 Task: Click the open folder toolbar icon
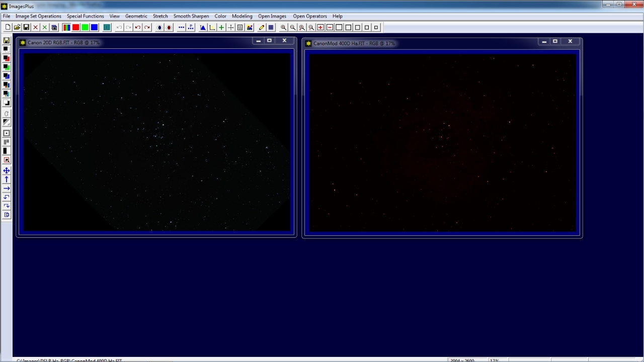point(17,27)
